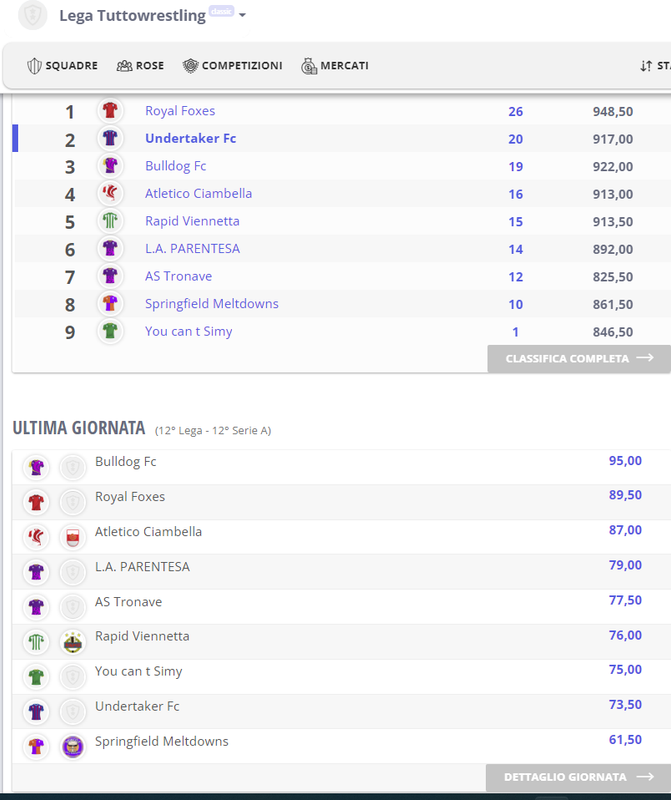Open Springfield Meltdowns link in standings
671x800 pixels.
click(212, 304)
